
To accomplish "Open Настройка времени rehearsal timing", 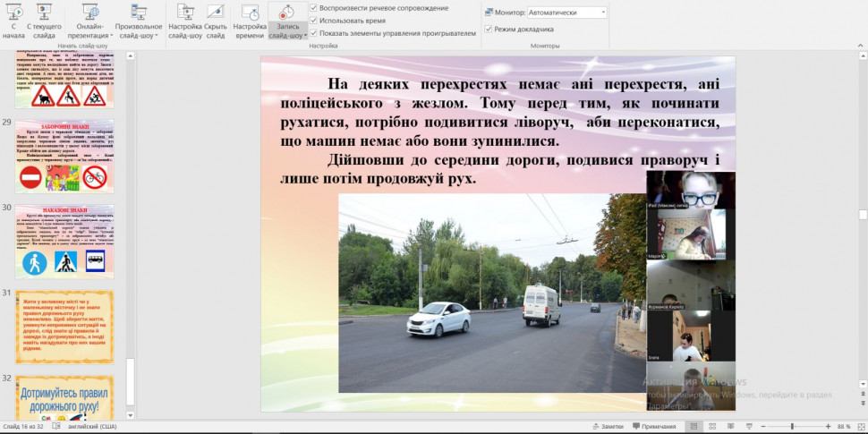I will click(250, 21).
